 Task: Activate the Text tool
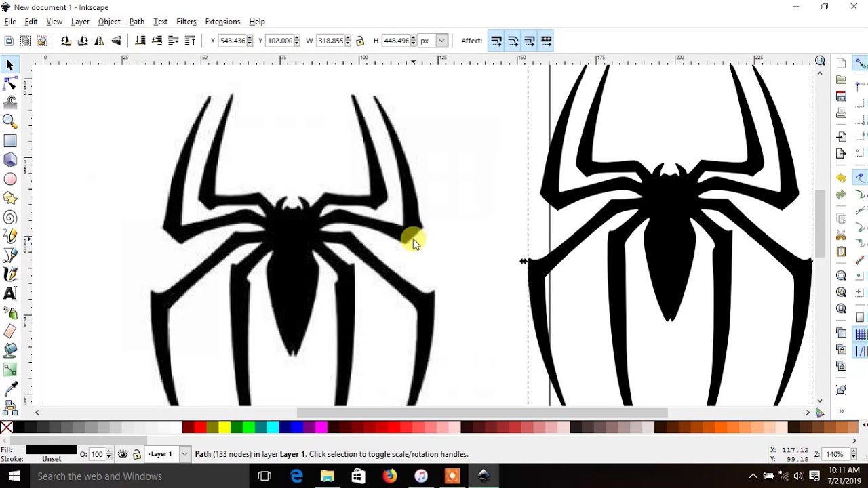point(10,293)
